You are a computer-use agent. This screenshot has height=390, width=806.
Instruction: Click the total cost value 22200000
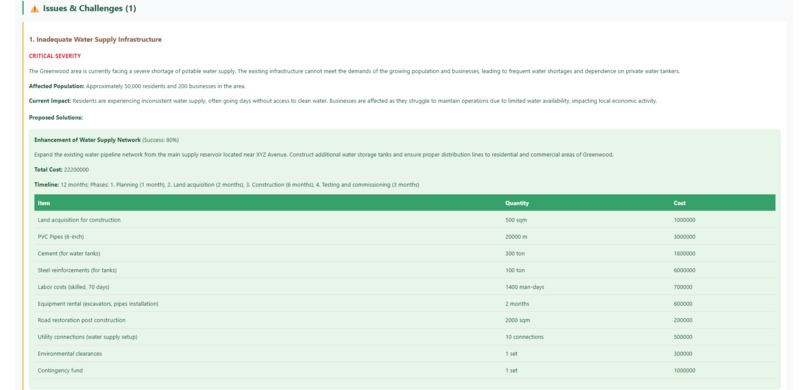[x=77, y=170]
